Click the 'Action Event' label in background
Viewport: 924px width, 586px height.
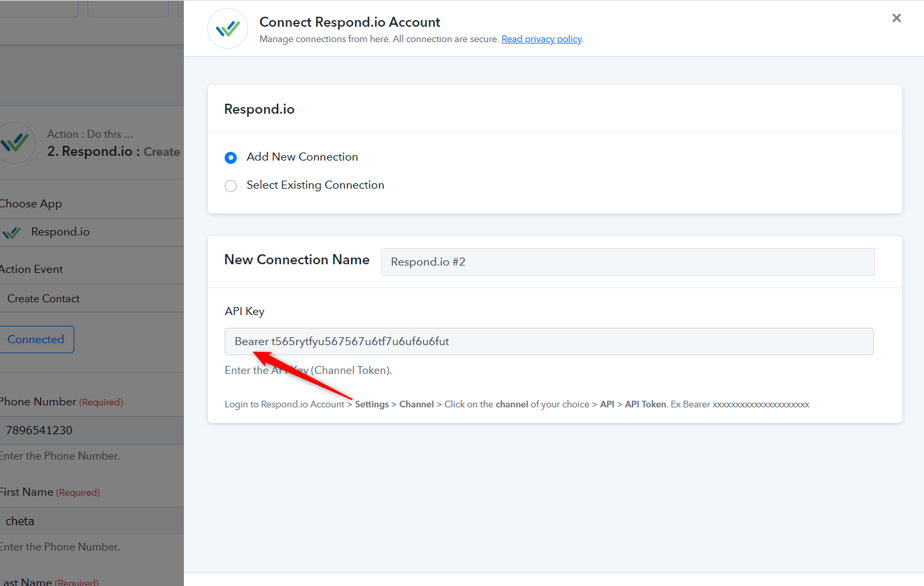(x=31, y=269)
